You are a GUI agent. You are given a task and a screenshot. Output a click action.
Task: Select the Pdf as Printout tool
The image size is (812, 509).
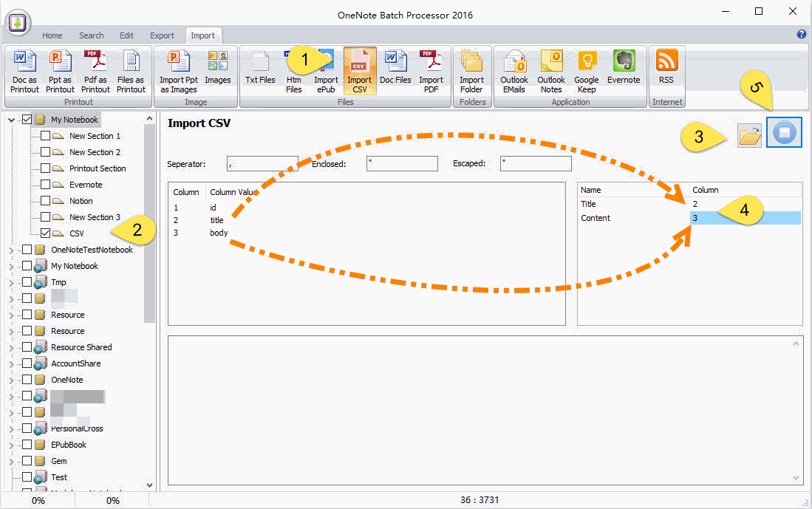point(95,72)
